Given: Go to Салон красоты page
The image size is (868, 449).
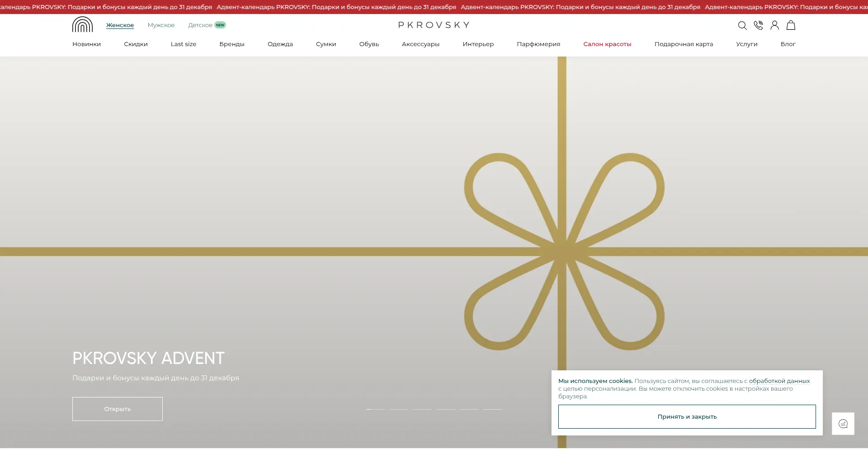Looking at the screenshot, I should [607, 44].
